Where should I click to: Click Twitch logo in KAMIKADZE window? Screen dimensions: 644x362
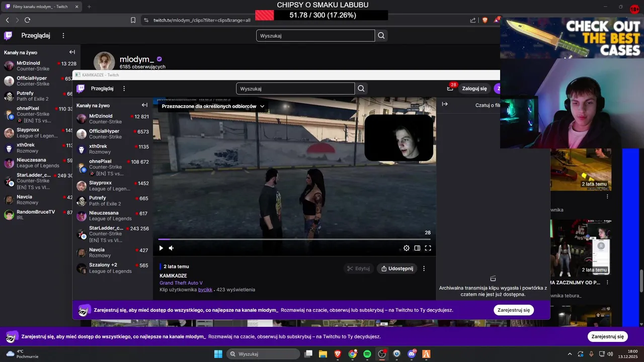[80, 88]
